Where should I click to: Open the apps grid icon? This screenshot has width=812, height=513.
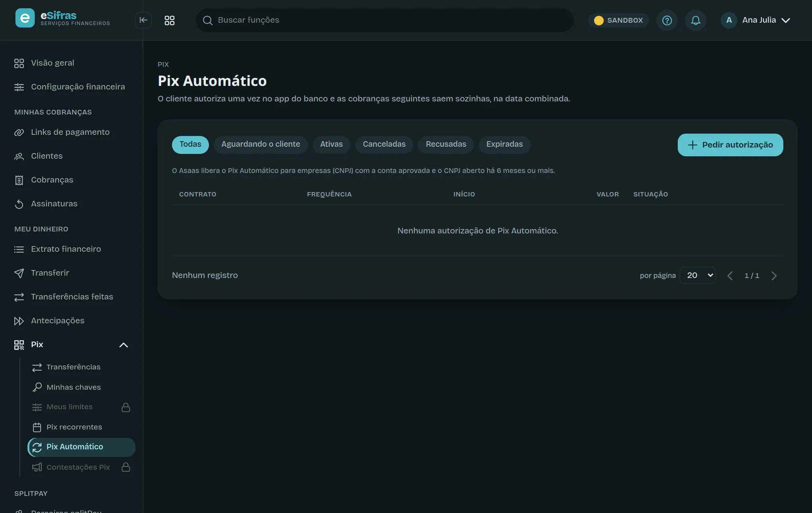point(170,20)
